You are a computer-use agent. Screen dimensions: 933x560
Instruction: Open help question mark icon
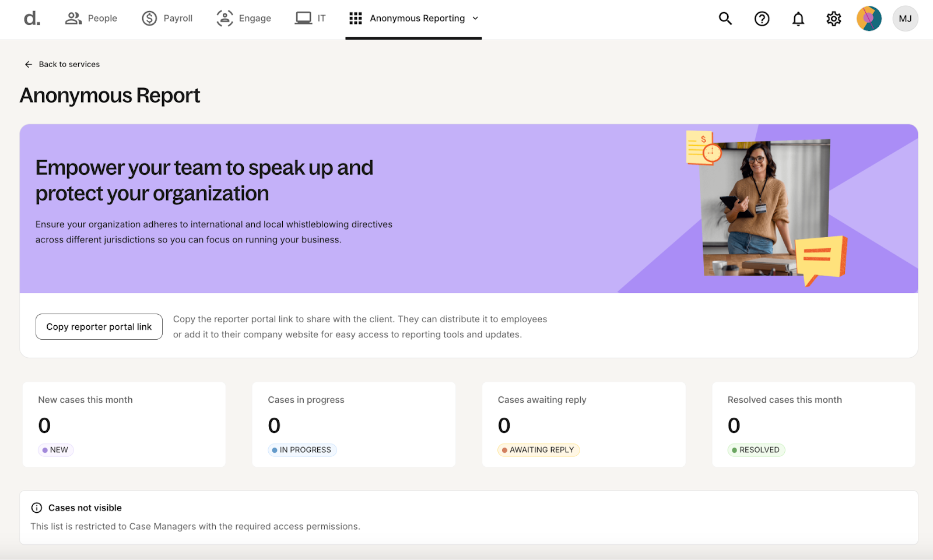762,19
